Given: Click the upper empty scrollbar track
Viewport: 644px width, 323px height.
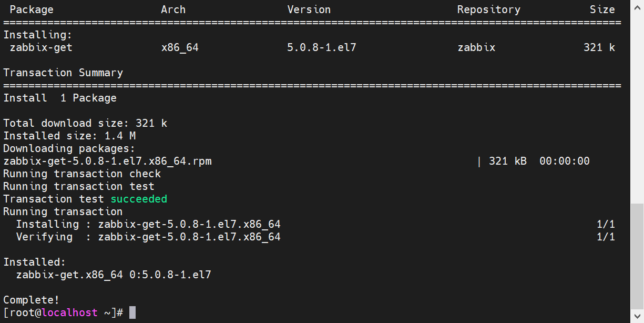Looking at the screenshot, I should (x=637, y=100).
